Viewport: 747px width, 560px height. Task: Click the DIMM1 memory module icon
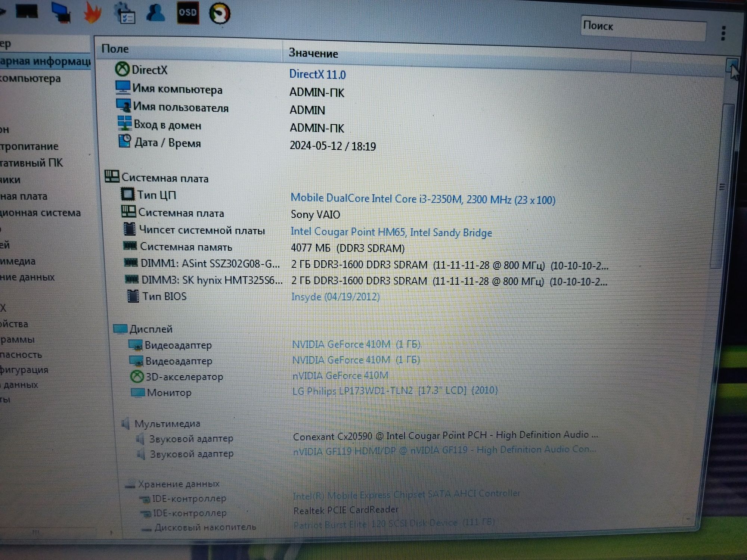(x=131, y=263)
